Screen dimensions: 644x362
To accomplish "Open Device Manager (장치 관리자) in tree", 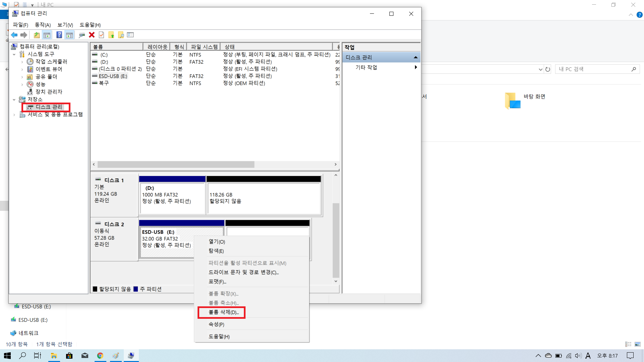I will click(x=49, y=92).
